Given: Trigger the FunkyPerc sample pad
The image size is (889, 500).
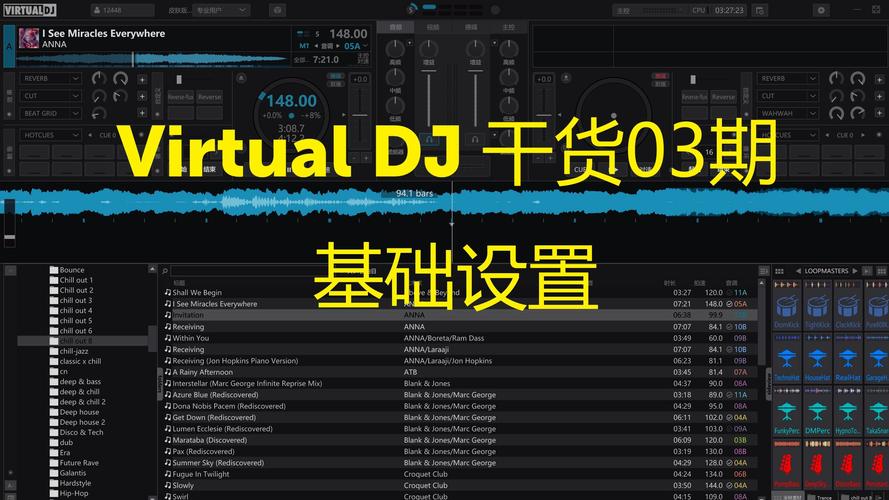Looking at the screenshot, I should 787,412.
